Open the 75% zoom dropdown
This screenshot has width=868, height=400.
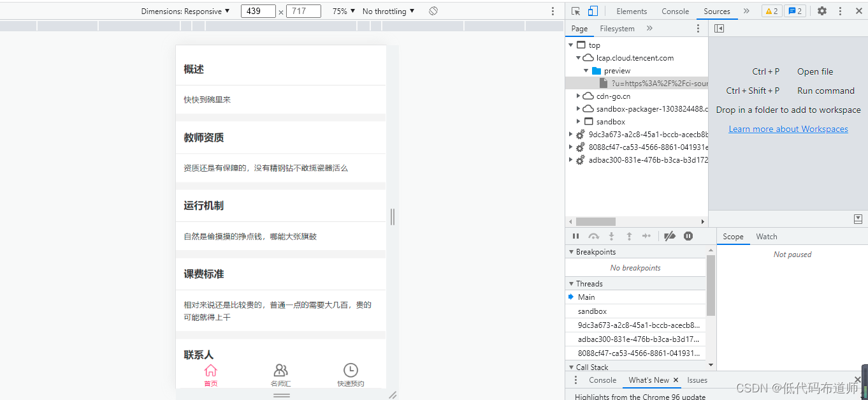344,11
